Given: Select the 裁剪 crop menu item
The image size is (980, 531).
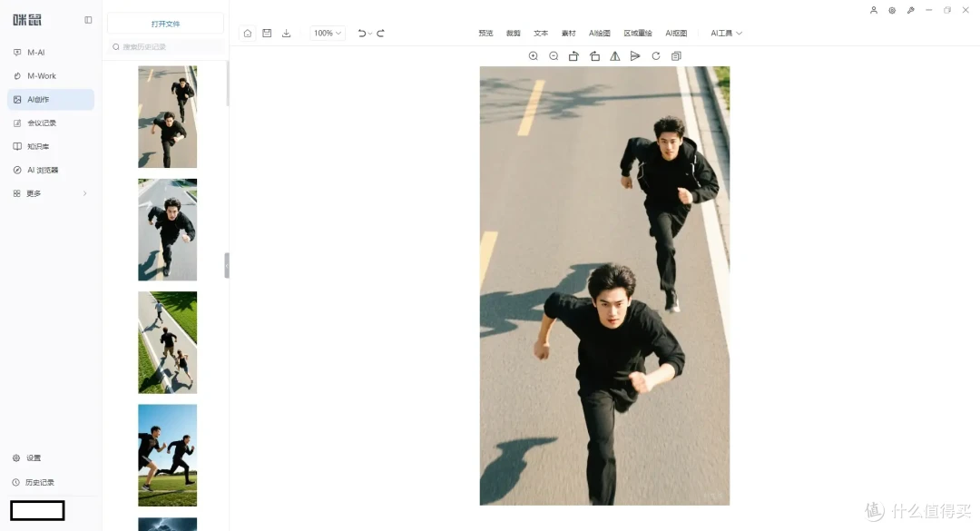Looking at the screenshot, I should click(513, 34).
